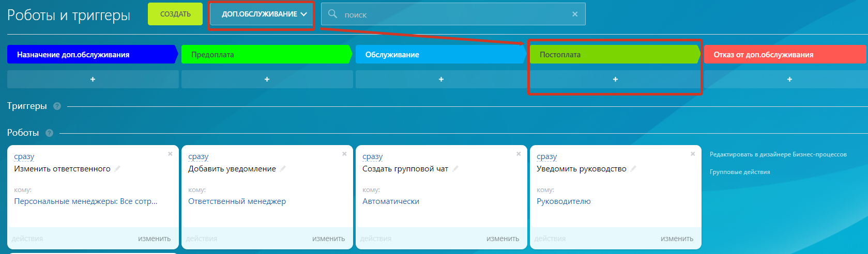
Task: Click сразу timing in Создать групповой чат card
Action: point(372,156)
